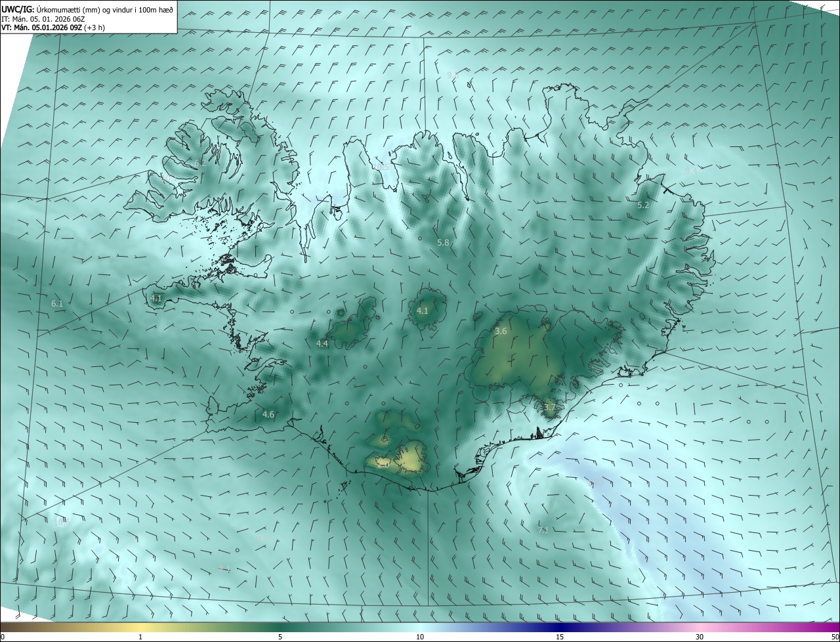The height and width of the screenshot is (642, 840).
Task: Click the 50 label on the colour scale
Action: [x=835, y=637]
